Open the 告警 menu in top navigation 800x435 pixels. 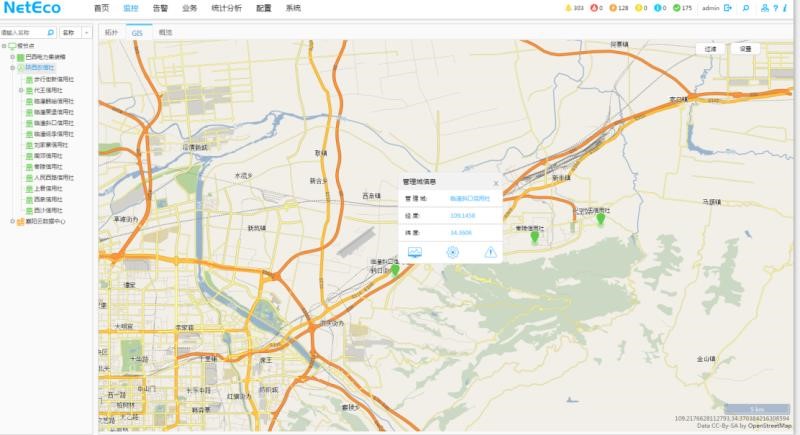(x=160, y=8)
